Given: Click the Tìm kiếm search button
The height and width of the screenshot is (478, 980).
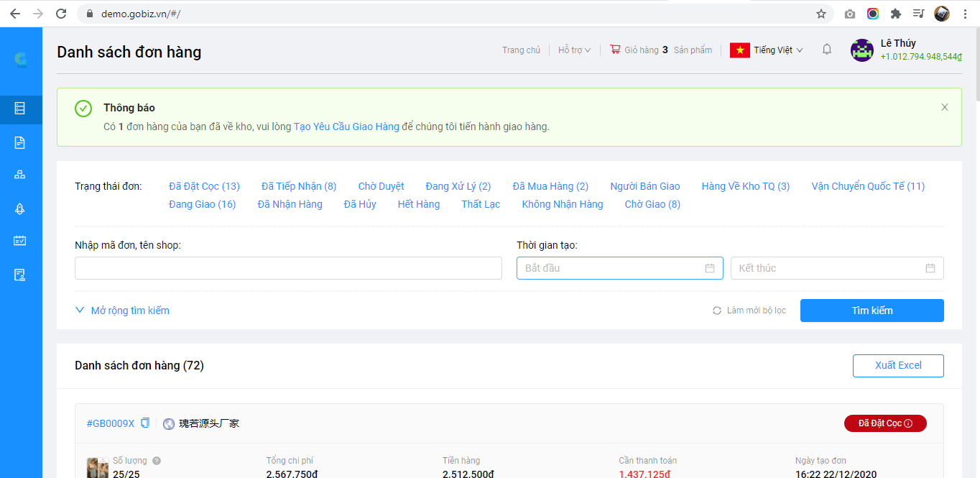Looking at the screenshot, I should (872, 311).
